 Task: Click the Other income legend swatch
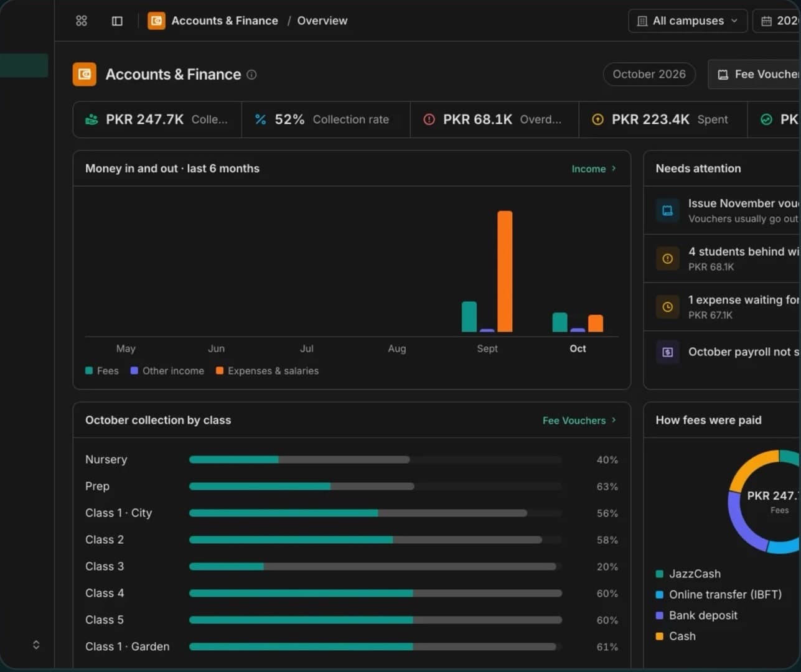pos(134,371)
